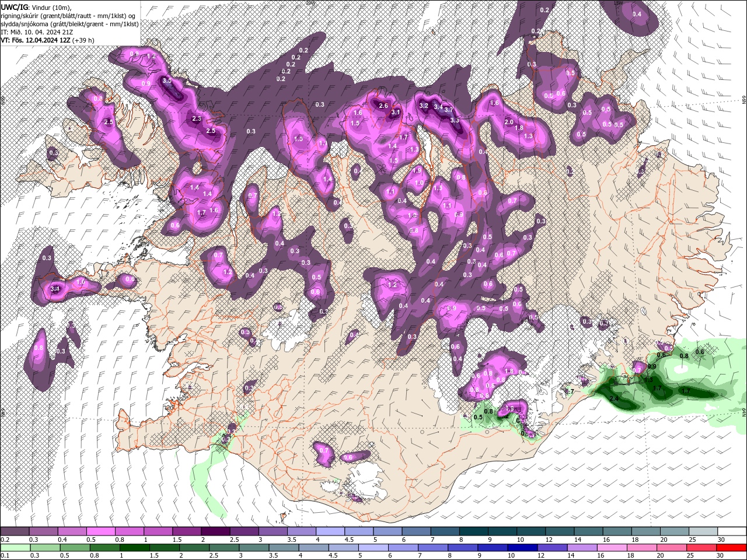747x560 pixels.
Task: Click rain legend blue swatch starting at 8
Action: [462, 548]
